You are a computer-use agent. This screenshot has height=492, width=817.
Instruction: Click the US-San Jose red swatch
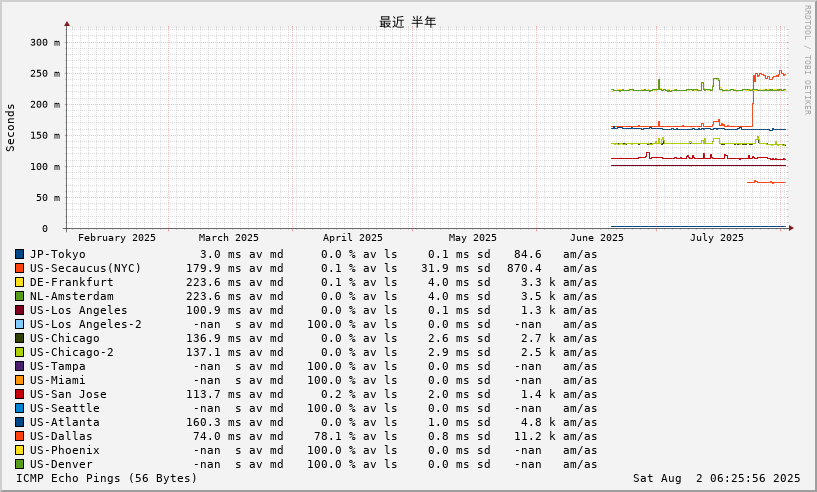click(19, 394)
